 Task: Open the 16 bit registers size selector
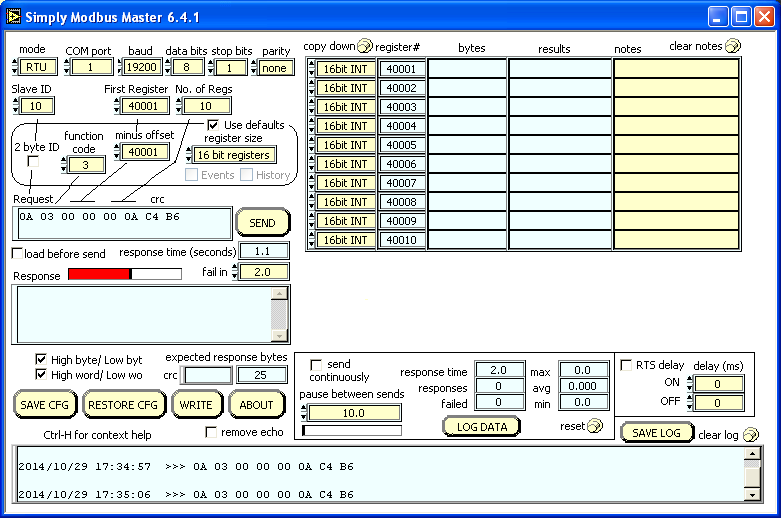coord(234,155)
